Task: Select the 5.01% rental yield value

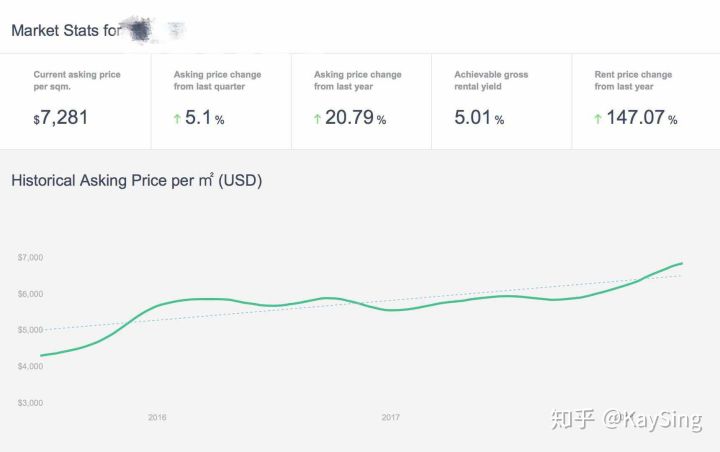Action: [x=479, y=118]
